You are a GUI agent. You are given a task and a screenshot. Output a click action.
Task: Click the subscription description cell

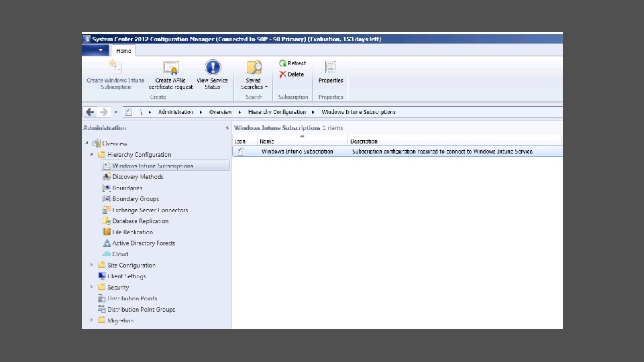(x=442, y=152)
